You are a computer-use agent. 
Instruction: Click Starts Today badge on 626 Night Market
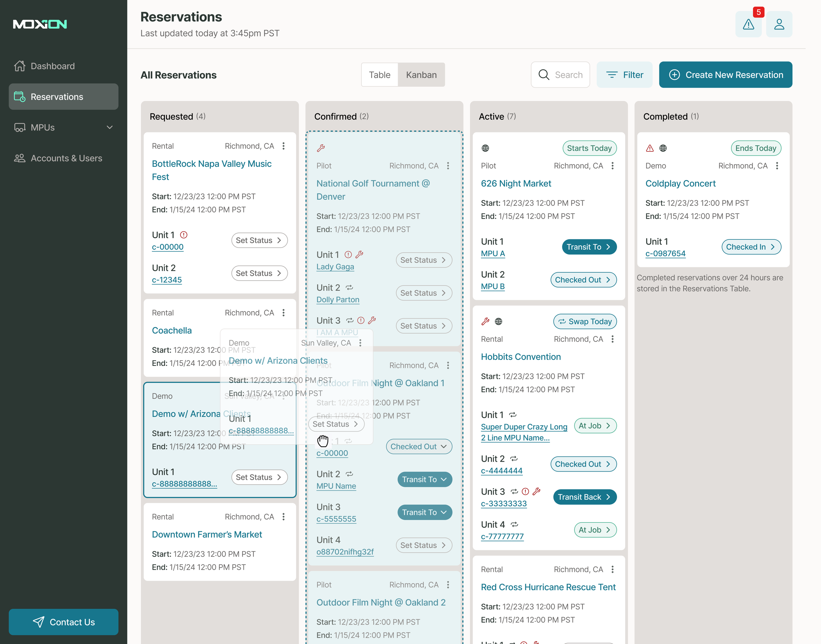coord(589,148)
